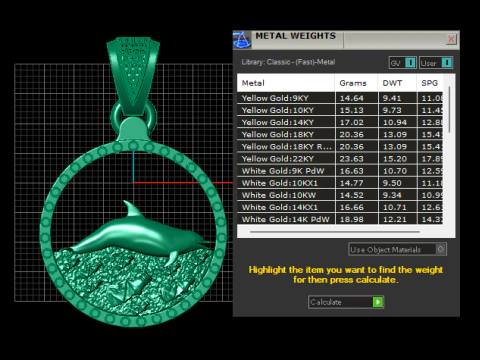Toggle the User library switch
The height and width of the screenshot is (360, 480).
click(x=436, y=63)
